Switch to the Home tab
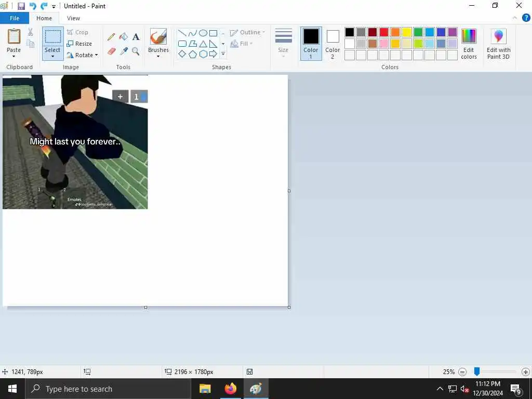Image resolution: width=532 pixels, height=399 pixels. [44, 18]
